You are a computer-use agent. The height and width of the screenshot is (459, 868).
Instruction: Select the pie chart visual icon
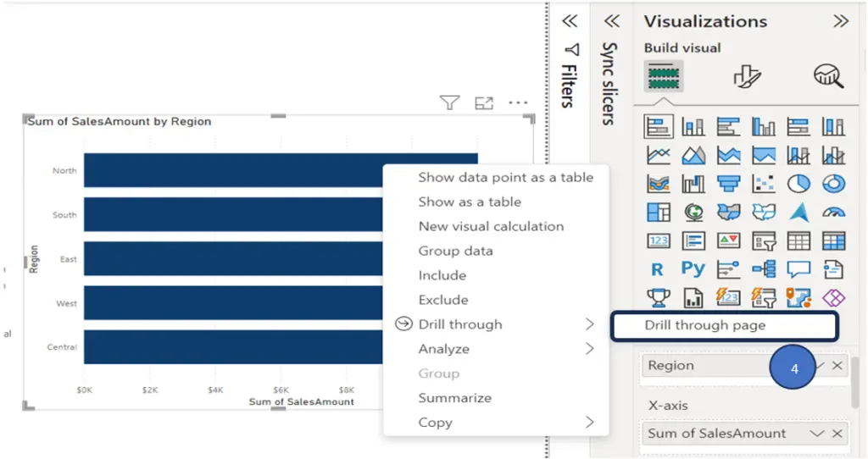tap(798, 184)
